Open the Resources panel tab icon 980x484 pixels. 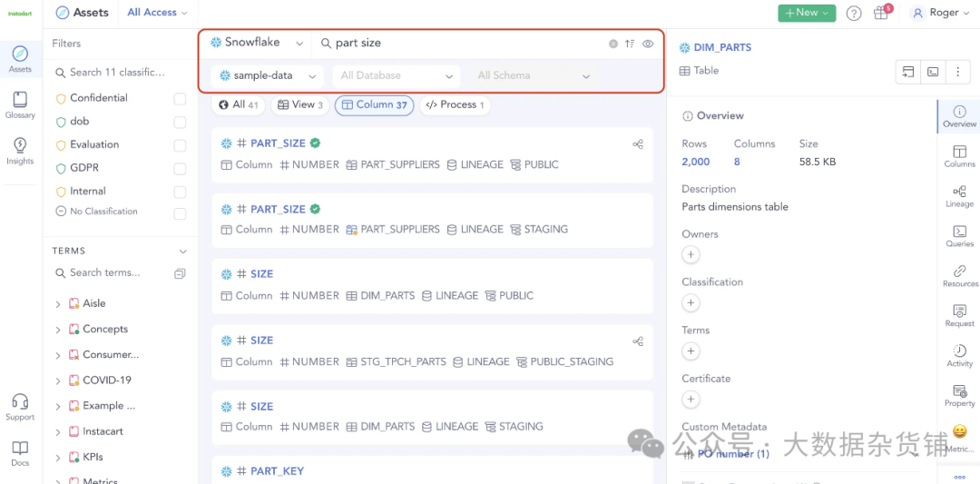coord(959,276)
